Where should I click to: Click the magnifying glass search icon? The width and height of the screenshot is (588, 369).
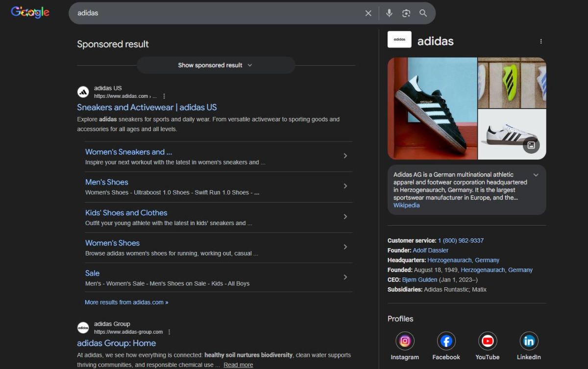[423, 13]
